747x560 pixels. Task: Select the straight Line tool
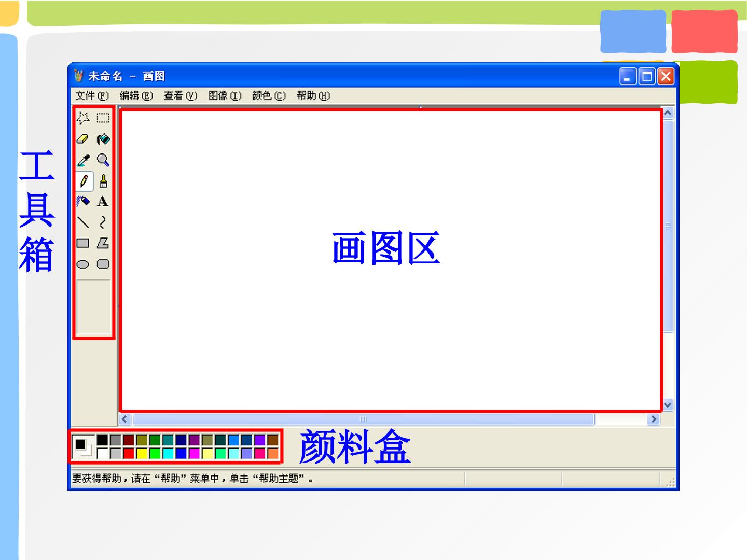click(83, 222)
